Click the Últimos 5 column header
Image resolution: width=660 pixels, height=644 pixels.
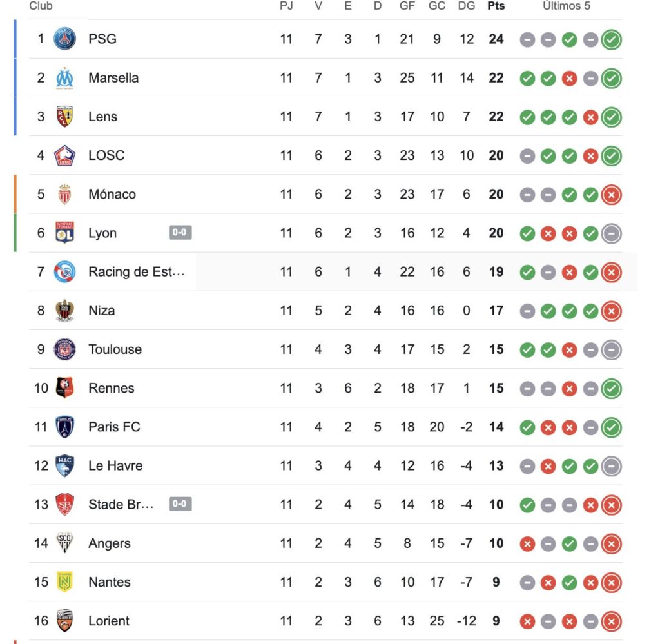pos(566,6)
